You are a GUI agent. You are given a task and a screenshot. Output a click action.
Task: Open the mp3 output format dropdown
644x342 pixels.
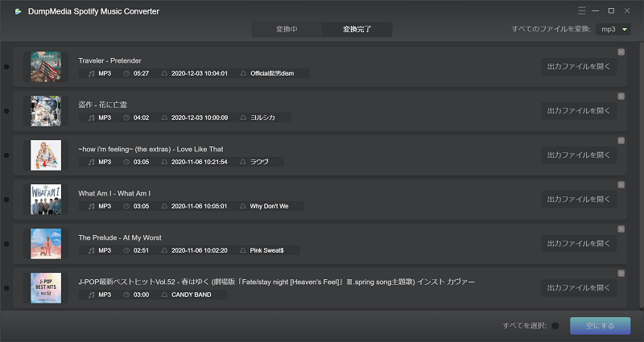tap(613, 29)
